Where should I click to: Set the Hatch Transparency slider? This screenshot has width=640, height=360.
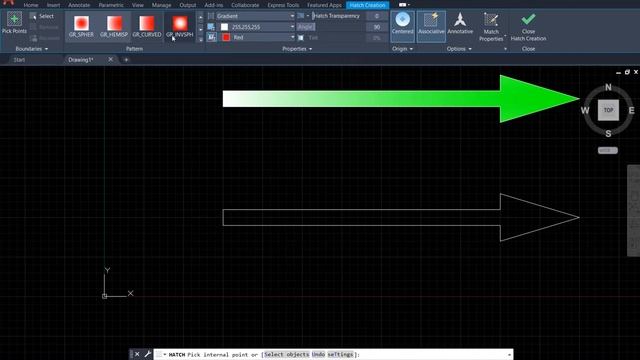click(337, 16)
